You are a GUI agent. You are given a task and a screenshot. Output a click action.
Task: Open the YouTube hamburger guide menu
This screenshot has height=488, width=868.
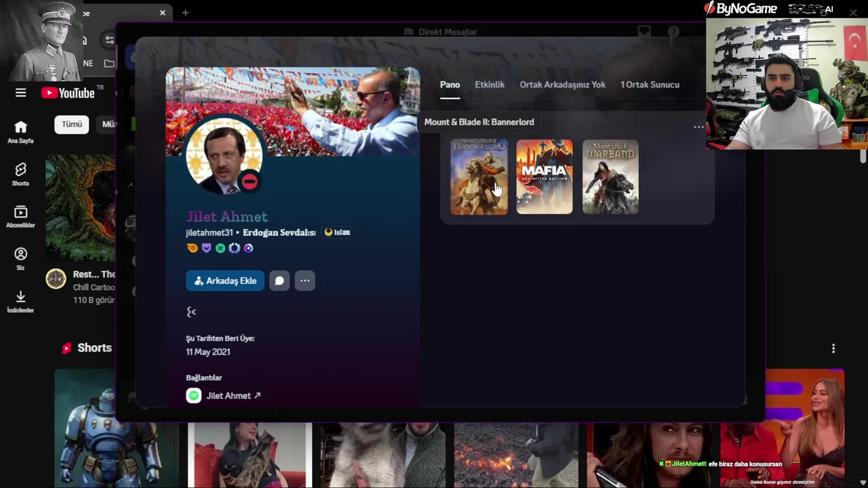click(20, 93)
